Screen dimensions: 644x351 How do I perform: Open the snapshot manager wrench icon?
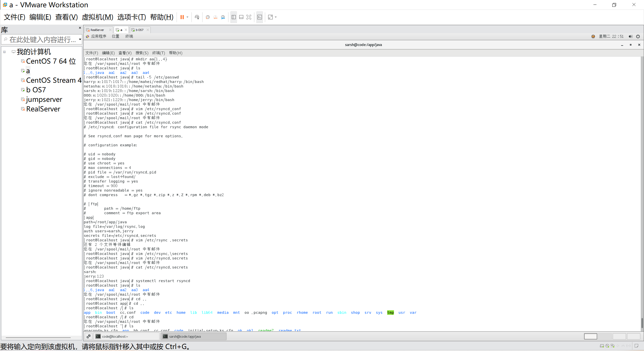tap(223, 17)
